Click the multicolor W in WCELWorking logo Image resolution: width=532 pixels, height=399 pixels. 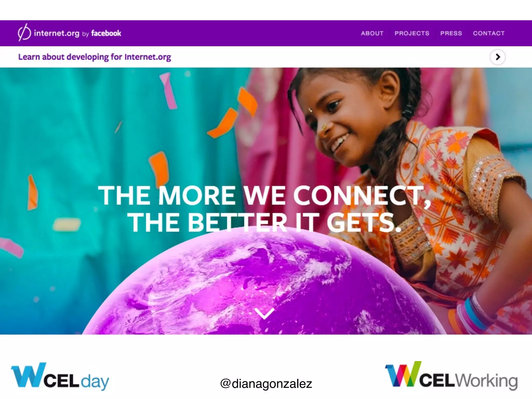[x=403, y=374]
